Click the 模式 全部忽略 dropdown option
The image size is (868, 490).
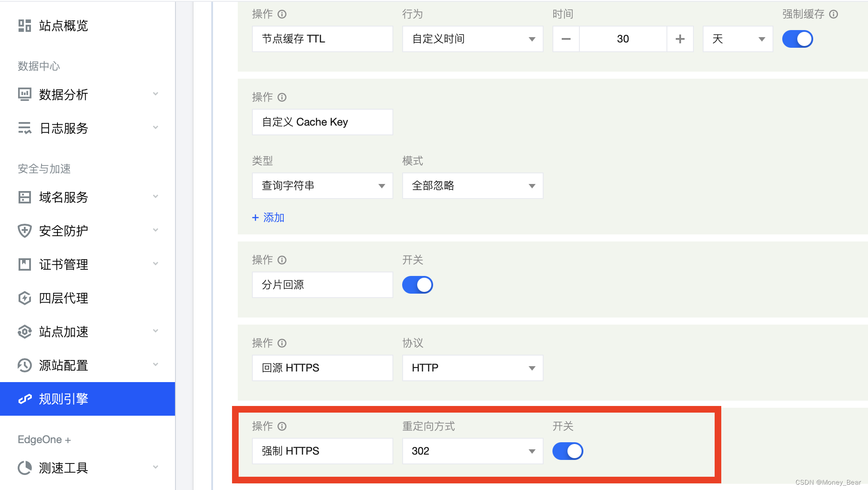coord(470,186)
